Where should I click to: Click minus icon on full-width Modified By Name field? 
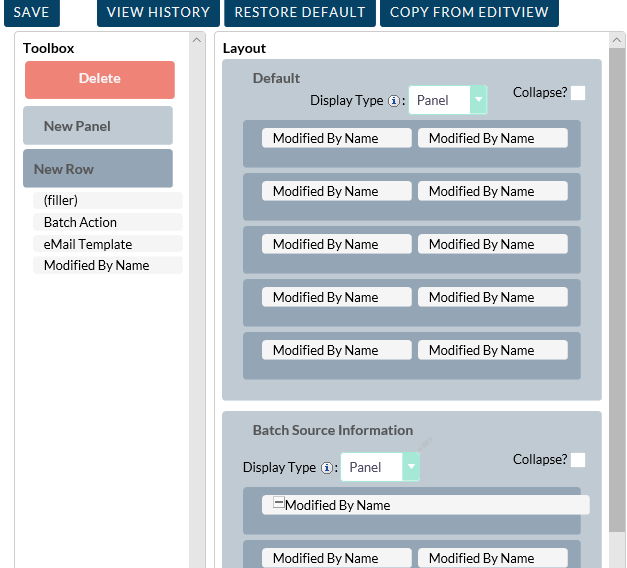pos(279,502)
